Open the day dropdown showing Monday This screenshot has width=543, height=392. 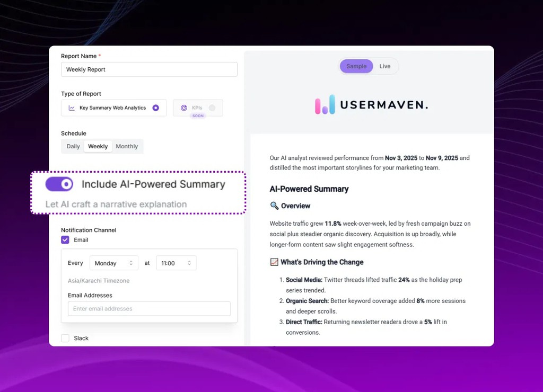[113, 263]
